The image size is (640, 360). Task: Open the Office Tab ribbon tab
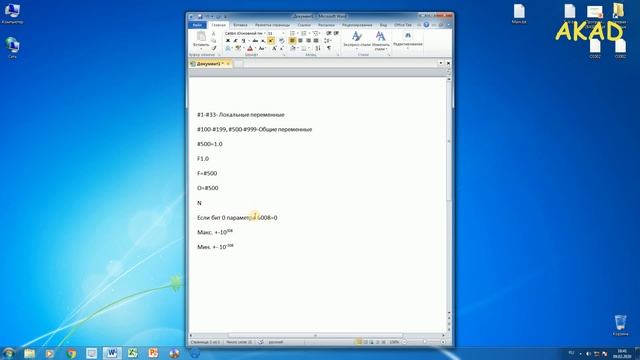tap(402, 25)
